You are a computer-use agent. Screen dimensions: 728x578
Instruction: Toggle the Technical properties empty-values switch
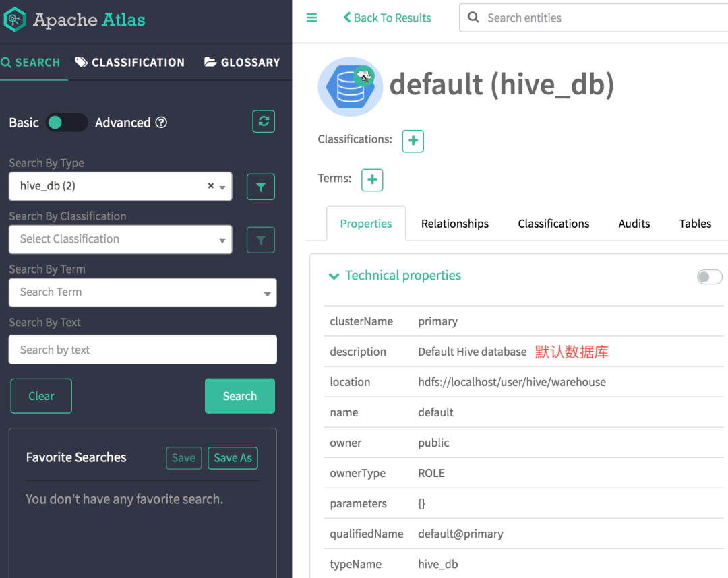click(x=709, y=277)
